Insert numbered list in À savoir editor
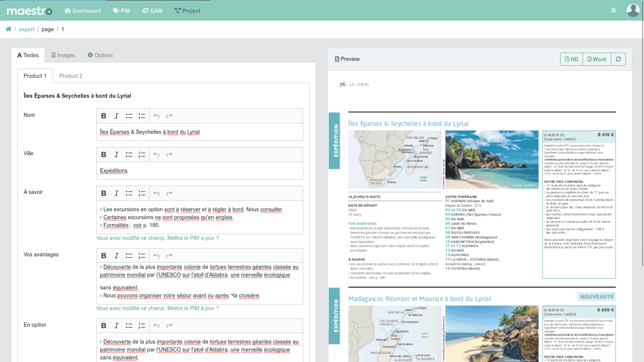The height and width of the screenshot is (362, 644). (142, 194)
